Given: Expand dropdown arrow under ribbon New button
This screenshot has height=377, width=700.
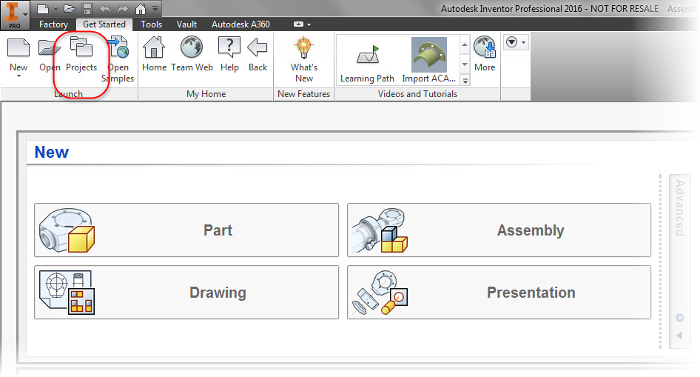Looking at the screenshot, I should 18,76.
